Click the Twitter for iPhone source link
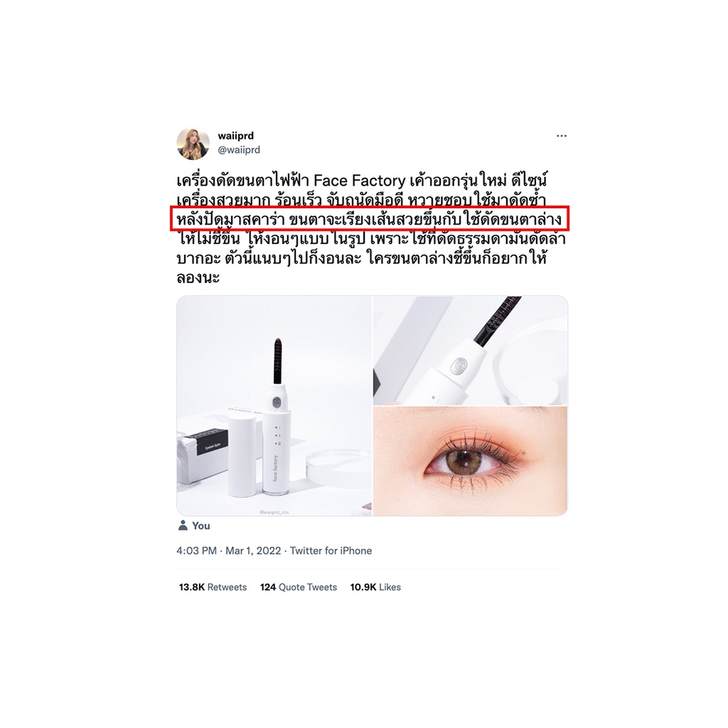The width and height of the screenshot is (728, 728). click(x=331, y=551)
